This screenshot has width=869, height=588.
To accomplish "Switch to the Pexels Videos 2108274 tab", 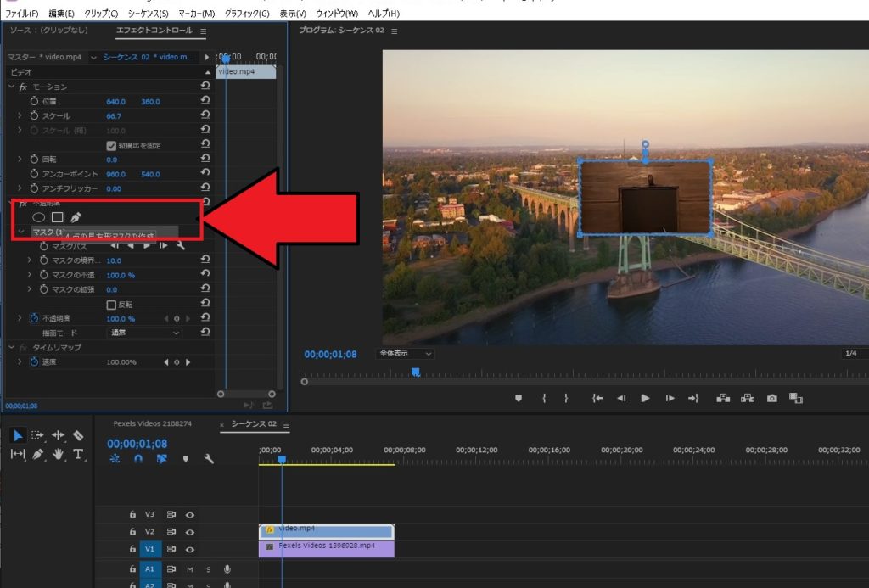I will pos(153,423).
